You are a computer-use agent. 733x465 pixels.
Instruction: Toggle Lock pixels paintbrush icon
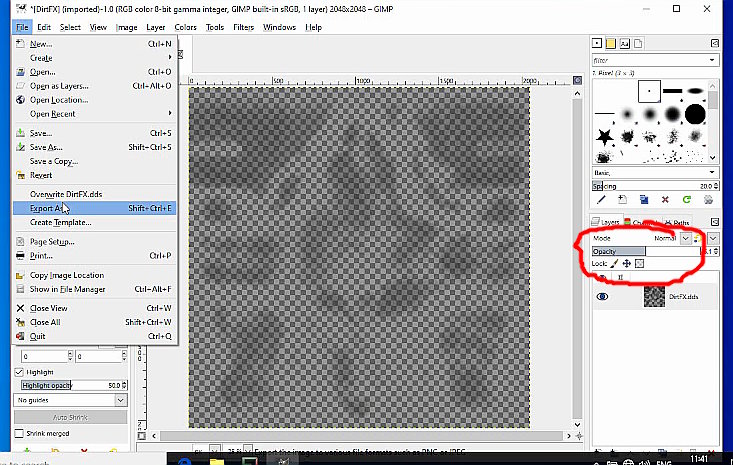click(x=614, y=264)
